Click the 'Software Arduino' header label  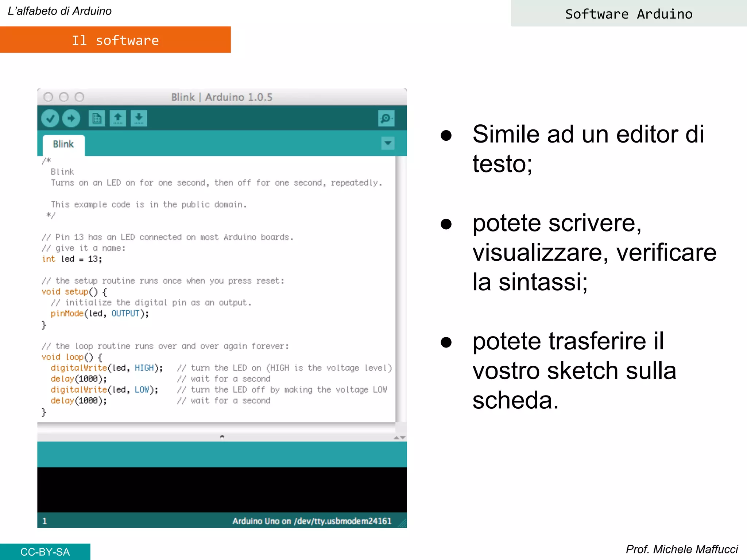[x=629, y=14]
